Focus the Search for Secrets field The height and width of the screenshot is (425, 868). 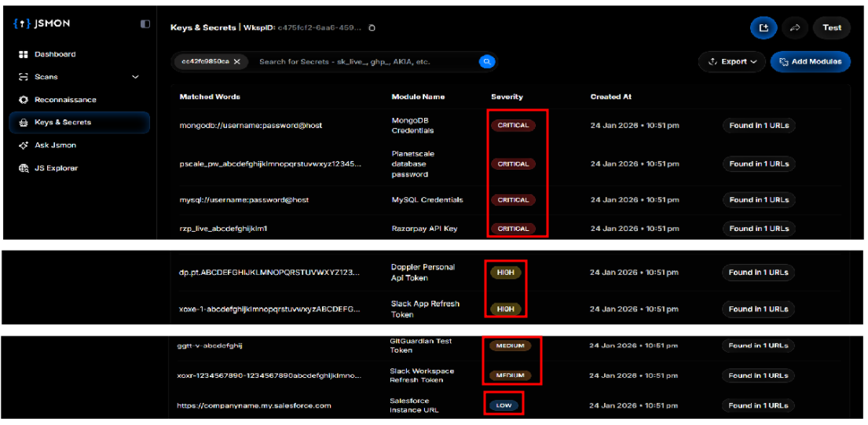[365, 61]
